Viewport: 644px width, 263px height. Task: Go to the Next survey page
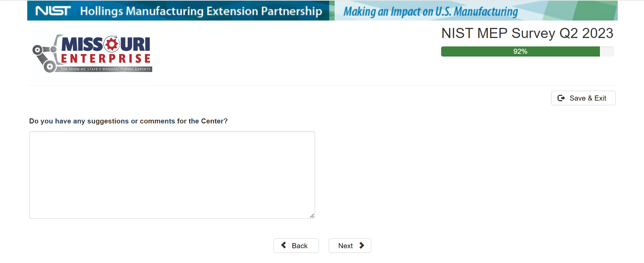click(350, 246)
